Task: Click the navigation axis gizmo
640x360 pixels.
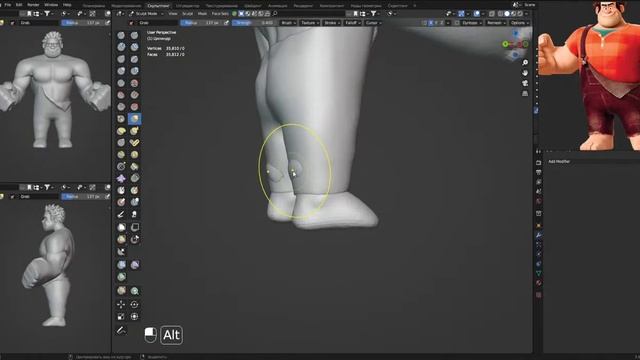Action: pyautogui.click(x=515, y=44)
